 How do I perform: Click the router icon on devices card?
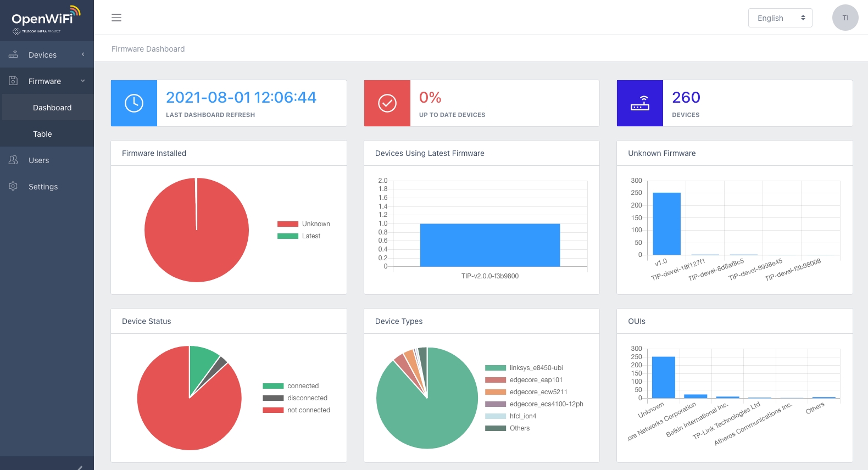pyautogui.click(x=640, y=103)
